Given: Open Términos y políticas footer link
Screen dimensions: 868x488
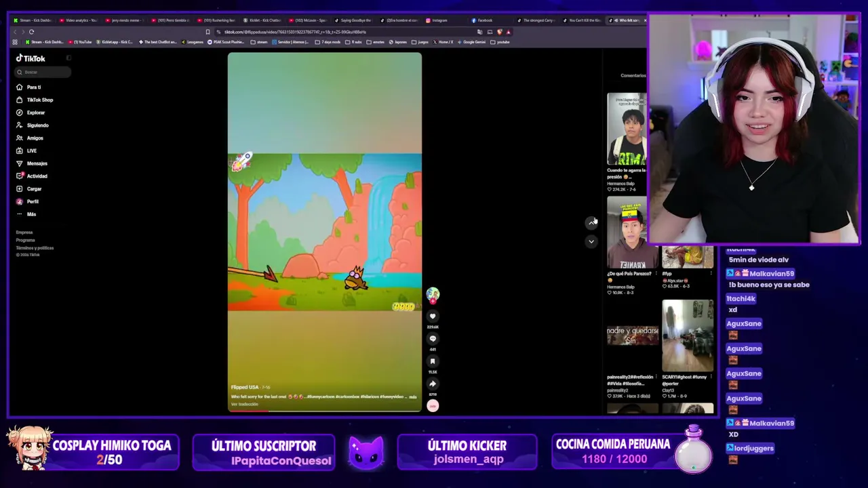Looking at the screenshot, I should click(x=35, y=248).
